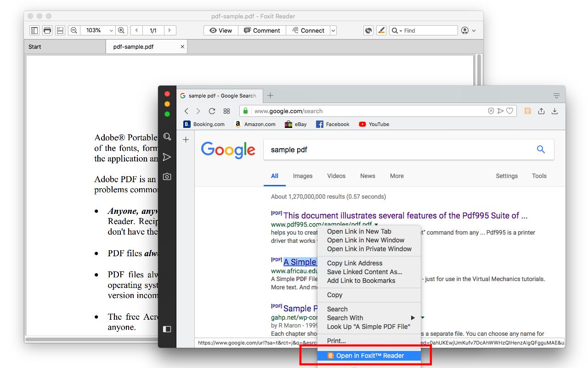The width and height of the screenshot is (588, 368).
Task: Open the Foxit account avatar icon
Action: click(466, 30)
